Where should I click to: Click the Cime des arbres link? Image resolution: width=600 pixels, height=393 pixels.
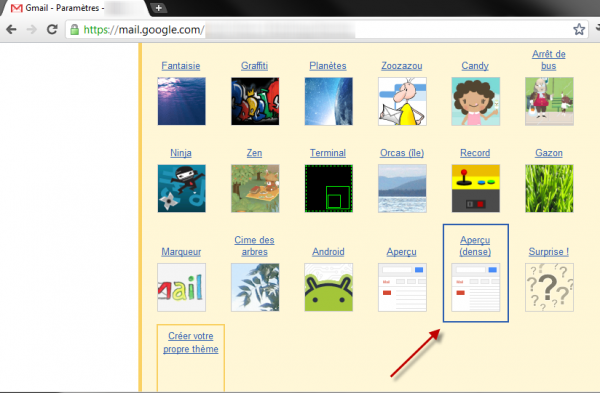tap(254, 246)
